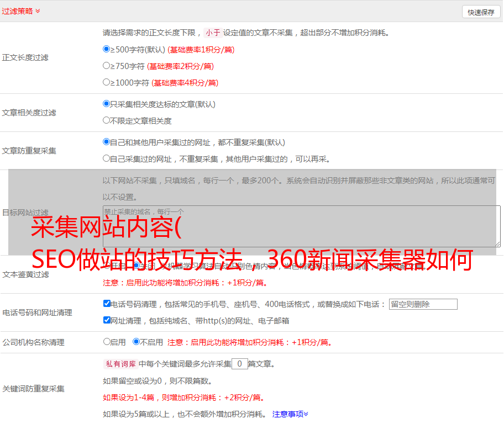Viewport: 504px width, 424px height.
Task: Click red note 基础费率2积分/篇
Action: point(180,66)
